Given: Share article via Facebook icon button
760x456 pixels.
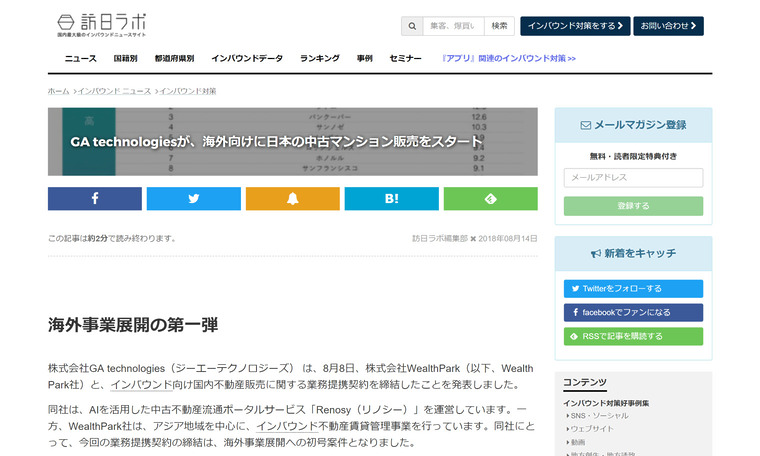Looking at the screenshot, I should coord(95,198).
